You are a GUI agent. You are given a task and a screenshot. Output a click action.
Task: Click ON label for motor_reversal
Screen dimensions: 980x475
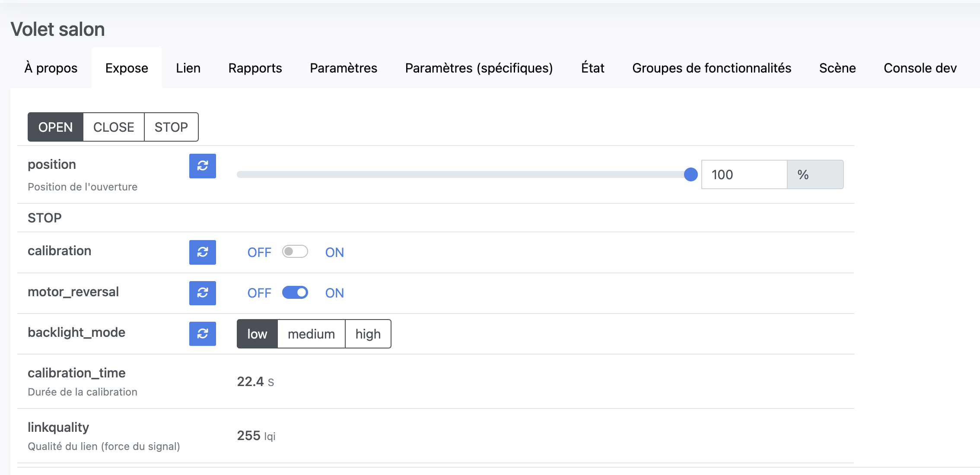click(x=334, y=293)
